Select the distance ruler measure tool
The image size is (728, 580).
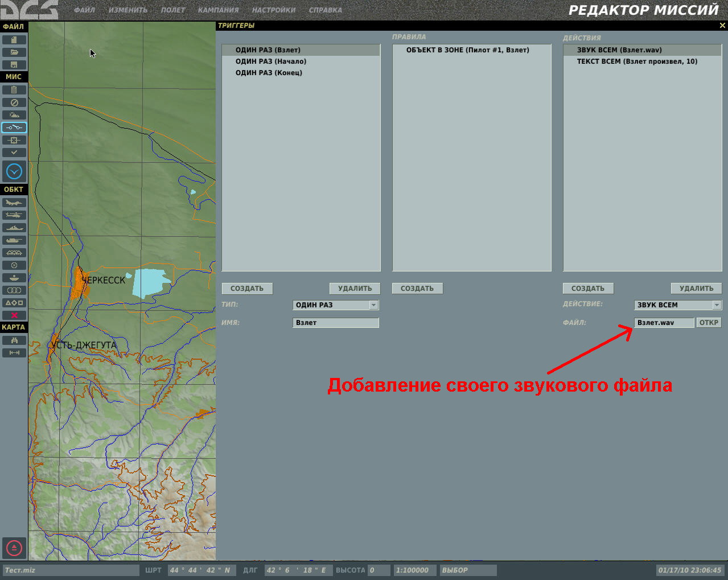14,353
